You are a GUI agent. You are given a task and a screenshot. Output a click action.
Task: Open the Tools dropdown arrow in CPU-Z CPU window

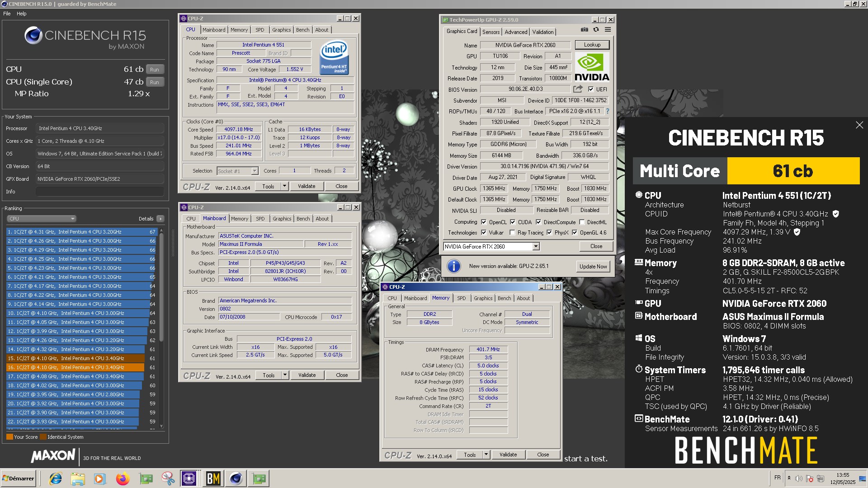tap(284, 186)
